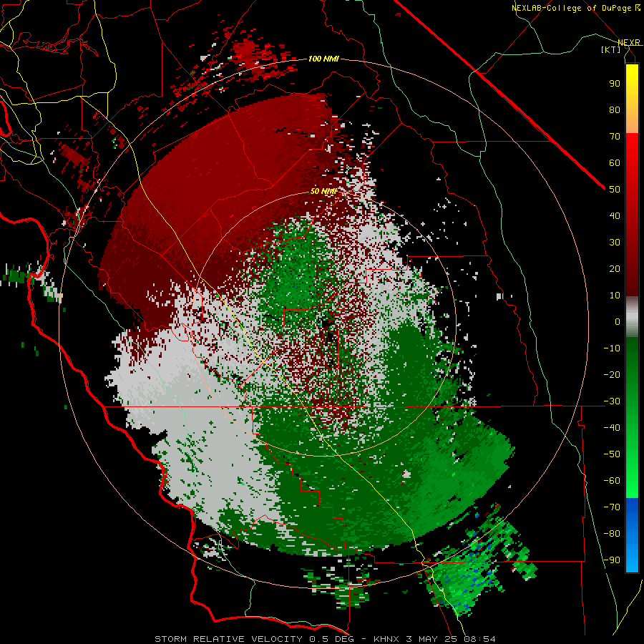Click the 50 value on the velocity scale
The height and width of the screenshot is (644, 644).
click(x=615, y=190)
